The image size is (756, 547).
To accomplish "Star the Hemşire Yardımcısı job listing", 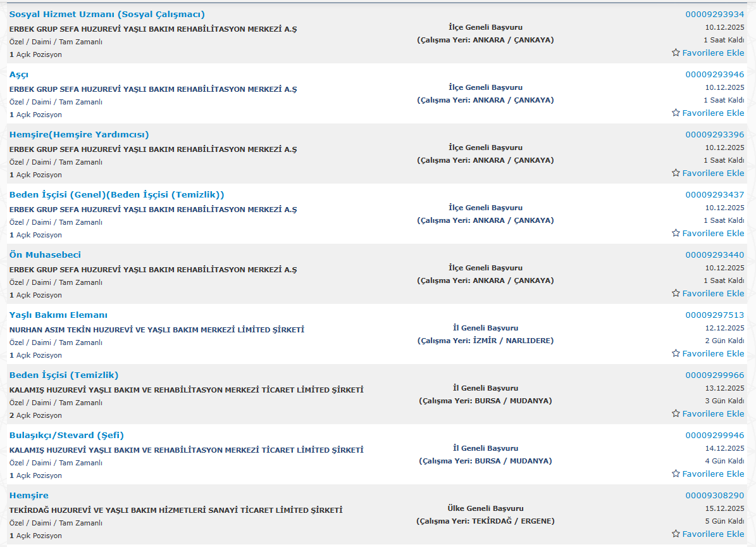I will click(676, 173).
